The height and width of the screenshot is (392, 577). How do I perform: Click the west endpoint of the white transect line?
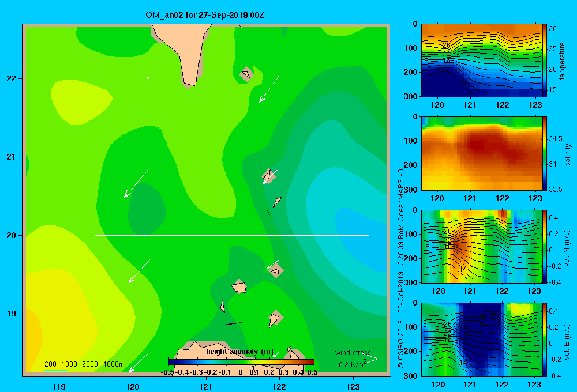(x=96, y=235)
